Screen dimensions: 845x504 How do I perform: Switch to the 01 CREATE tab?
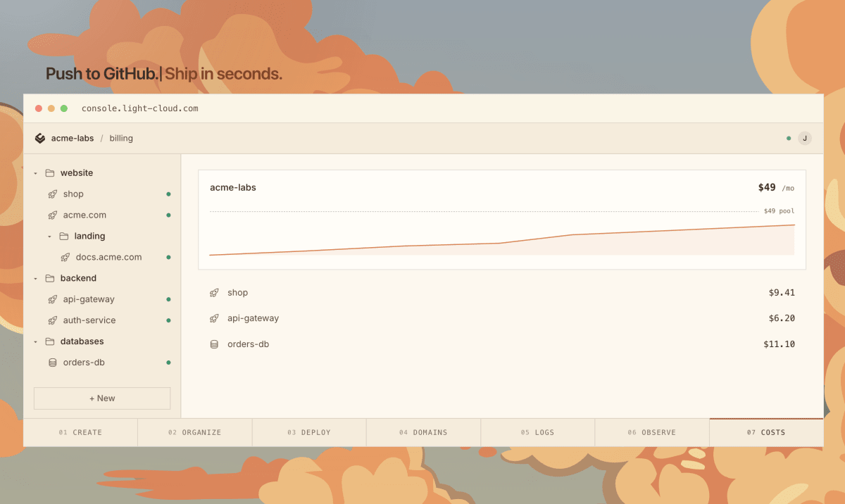click(x=80, y=432)
